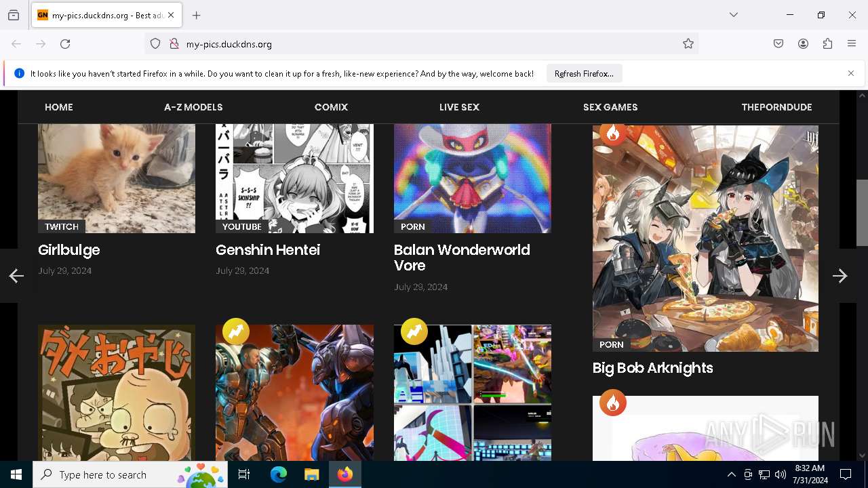Screen dimensions: 868x488
Task: Click the fire badge on the lower sidebar image
Action: tap(613, 403)
